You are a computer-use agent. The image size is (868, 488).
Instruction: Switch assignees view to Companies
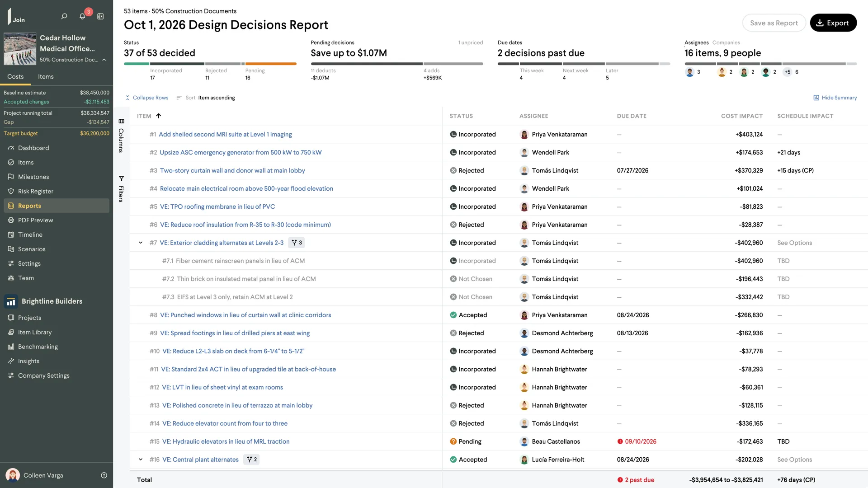pos(726,42)
